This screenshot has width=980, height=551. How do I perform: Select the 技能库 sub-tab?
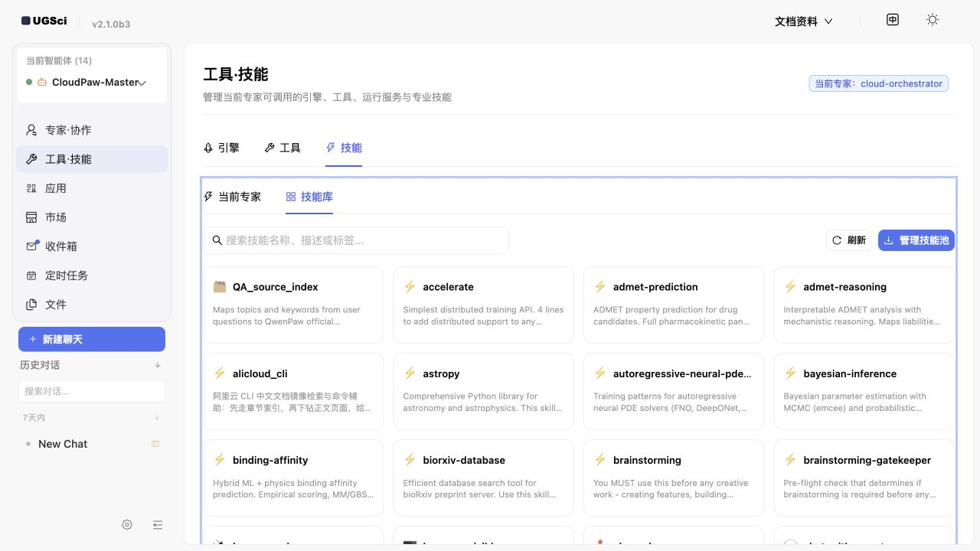pos(309,197)
